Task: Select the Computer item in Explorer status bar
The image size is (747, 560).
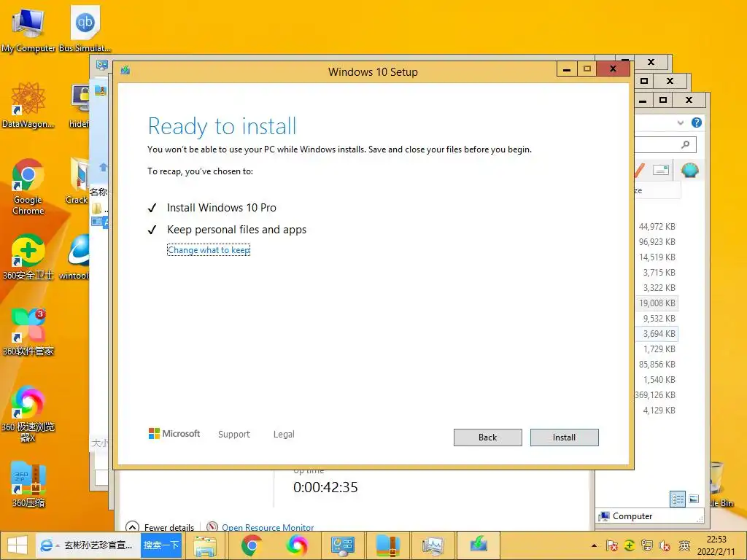Action: (626, 516)
